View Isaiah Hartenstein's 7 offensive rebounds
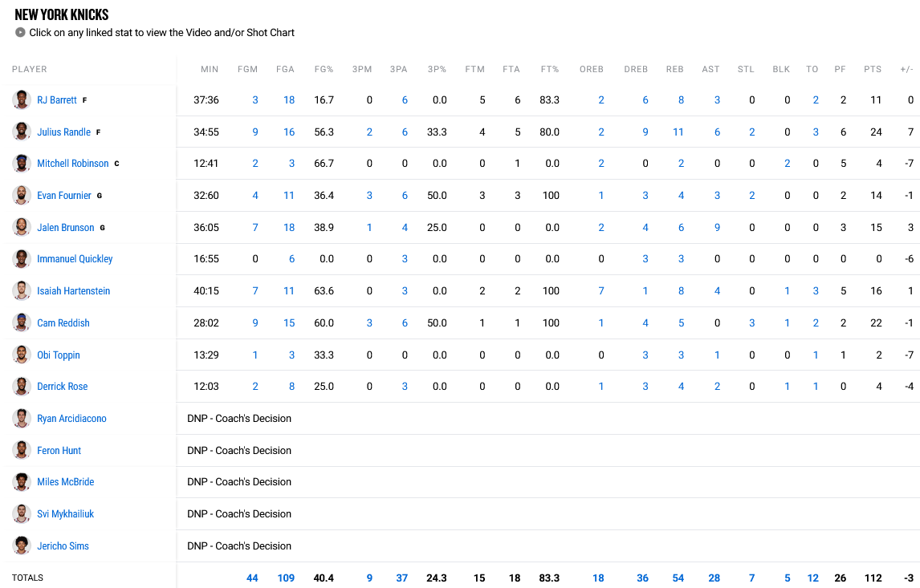 [600, 291]
